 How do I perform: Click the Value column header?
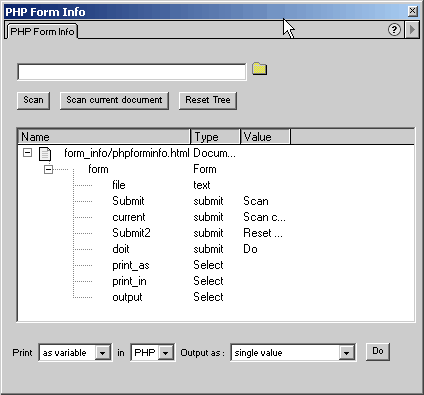265,137
